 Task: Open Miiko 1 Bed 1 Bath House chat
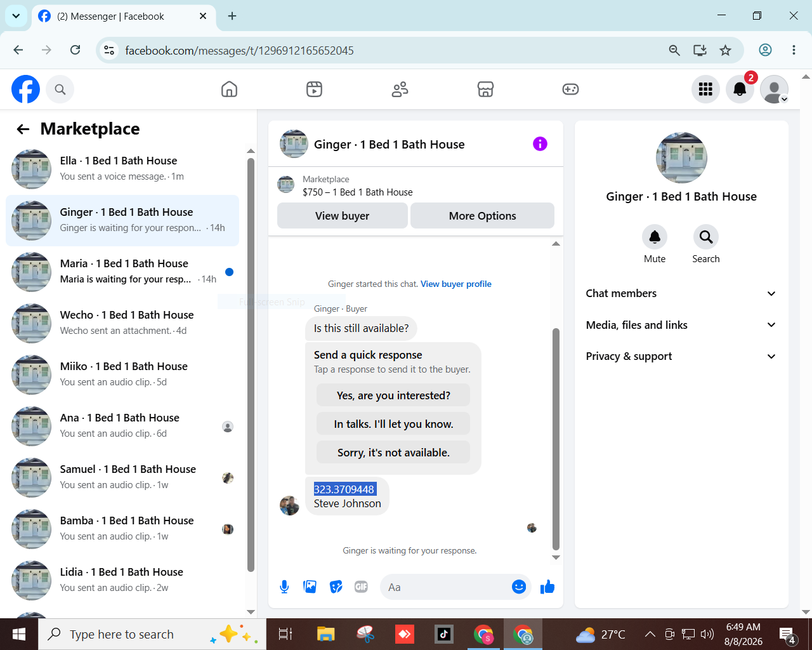click(x=122, y=375)
